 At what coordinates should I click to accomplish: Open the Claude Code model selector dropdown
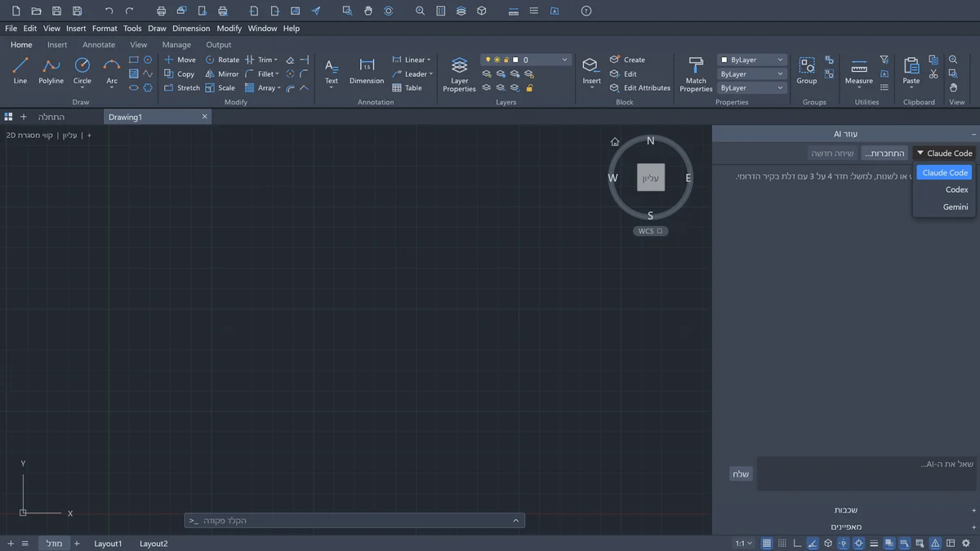coord(944,153)
